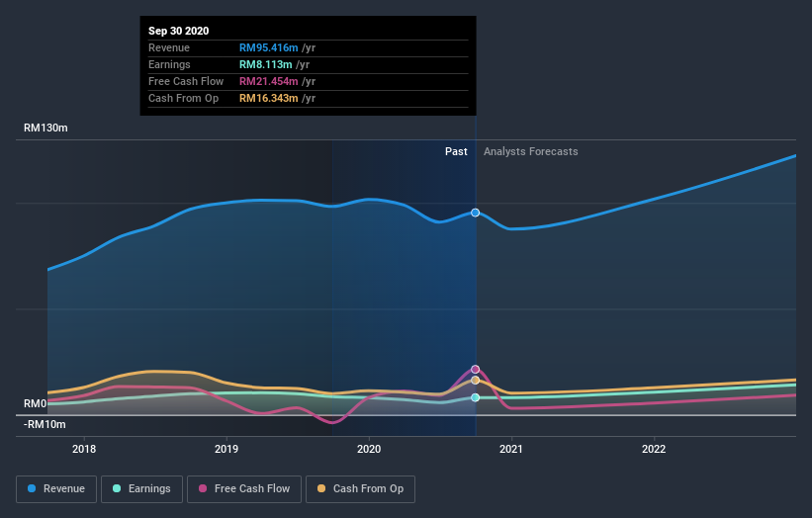Click the 2022 x-axis label
Viewport: 812px width, 518px height.
point(654,449)
